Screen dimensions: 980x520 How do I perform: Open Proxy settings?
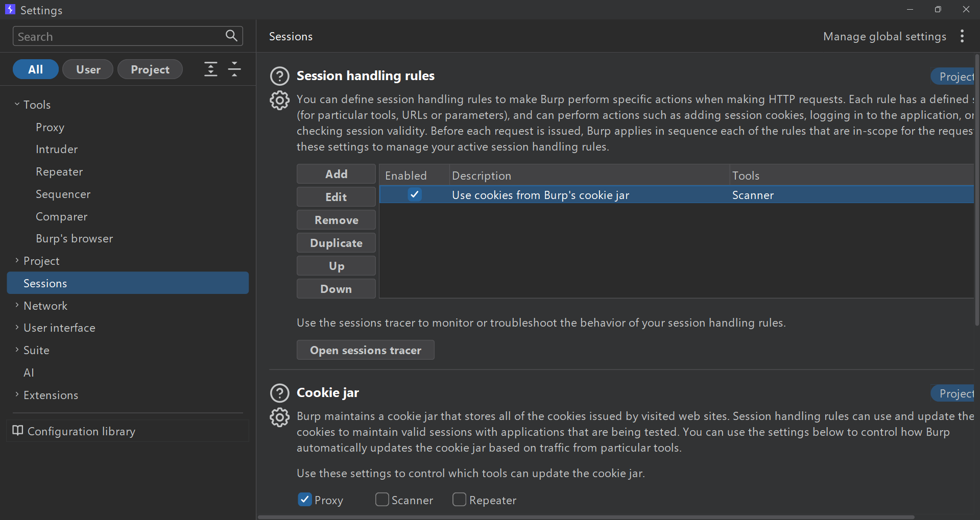50,127
